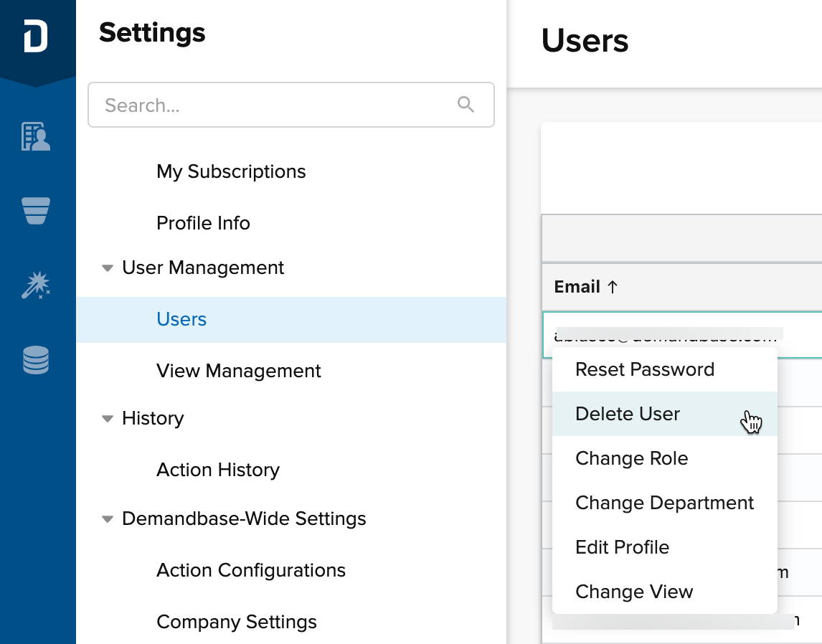This screenshot has width=822, height=644.
Task: Pick Edit Profile from the menu
Action: click(665, 548)
